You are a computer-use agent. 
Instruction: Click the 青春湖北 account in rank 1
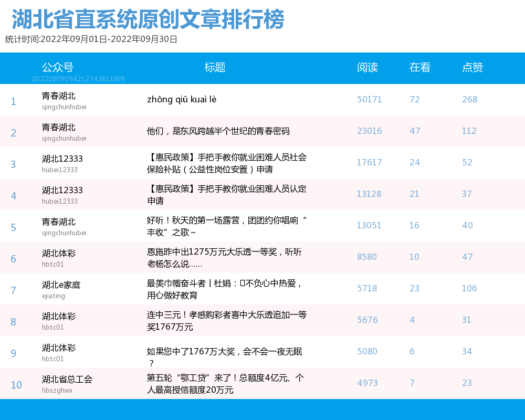(59, 96)
